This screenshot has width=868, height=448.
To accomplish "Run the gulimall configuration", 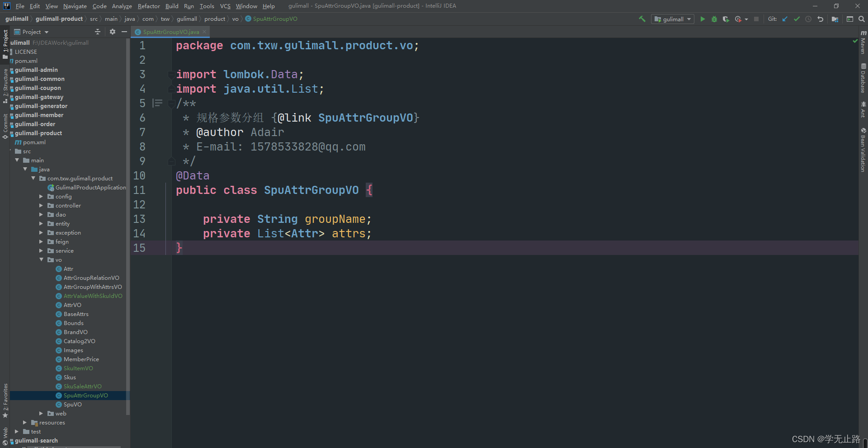I will [703, 19].
